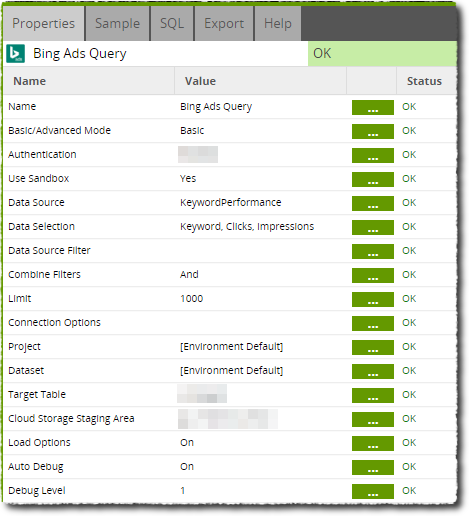This screenshot has height=516, width=469.
Task: Open the SQL tab
Action: (x=172, y=23)
